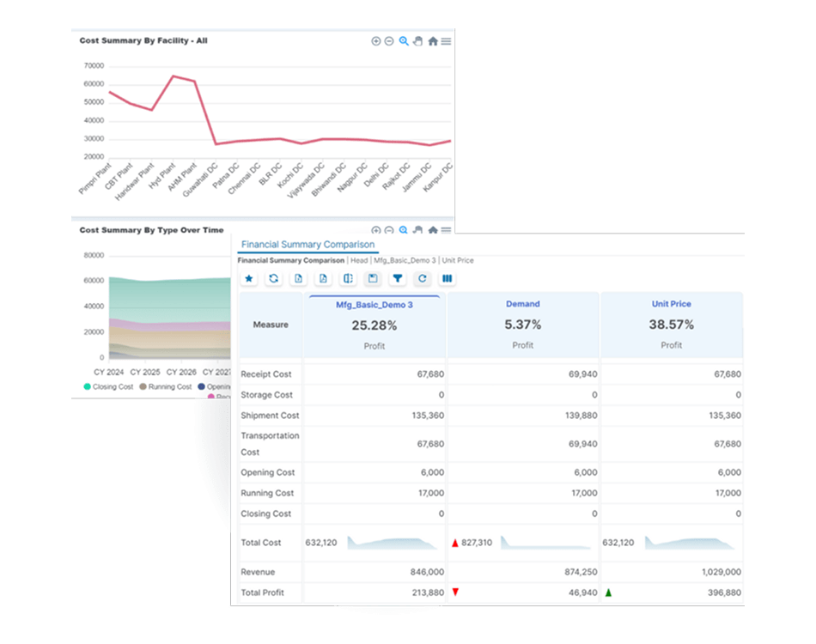
Task: Reset facility chart zoom with home icon
Action: tap(432, 41)
